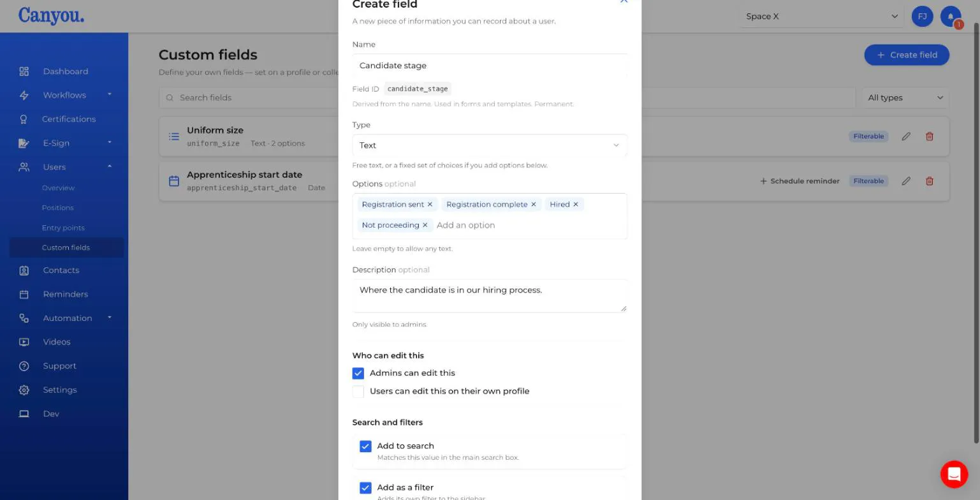The height and width of the screenshot is (500, 980).
Task: Remove the Hired option tag
Action: click(x=576, y=204)
